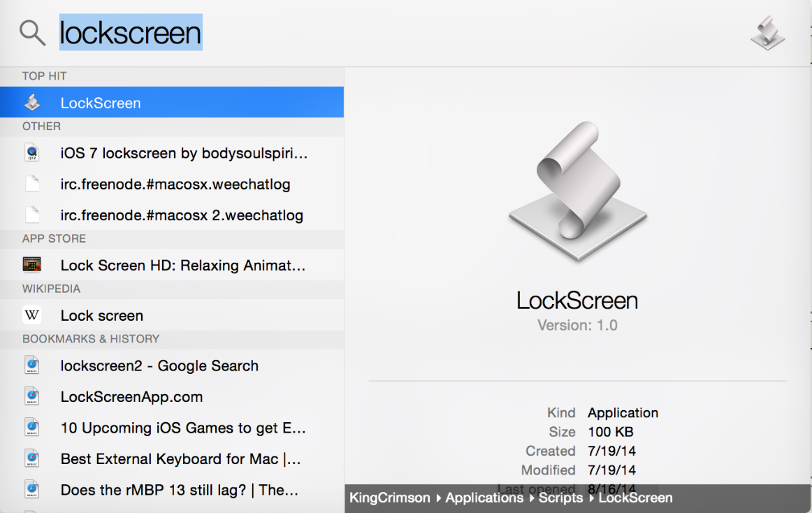Image resolution: width=812 pixels, height=513 pixels.
Task: Click Scripts in the path bar
Action: pos(561,498)
